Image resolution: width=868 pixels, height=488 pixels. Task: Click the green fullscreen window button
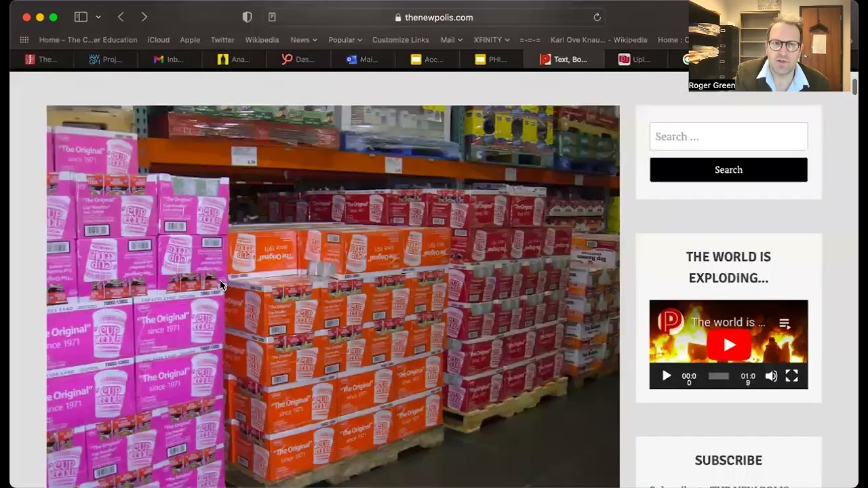click(54, 17)
